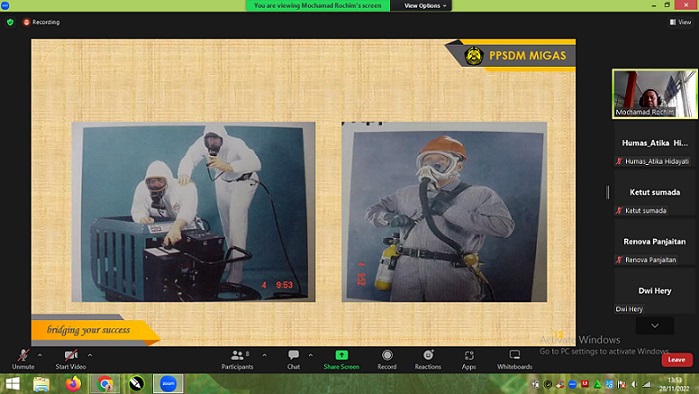
Task: Expand chat options arrow beside Chat
Action: pos(310,355)
